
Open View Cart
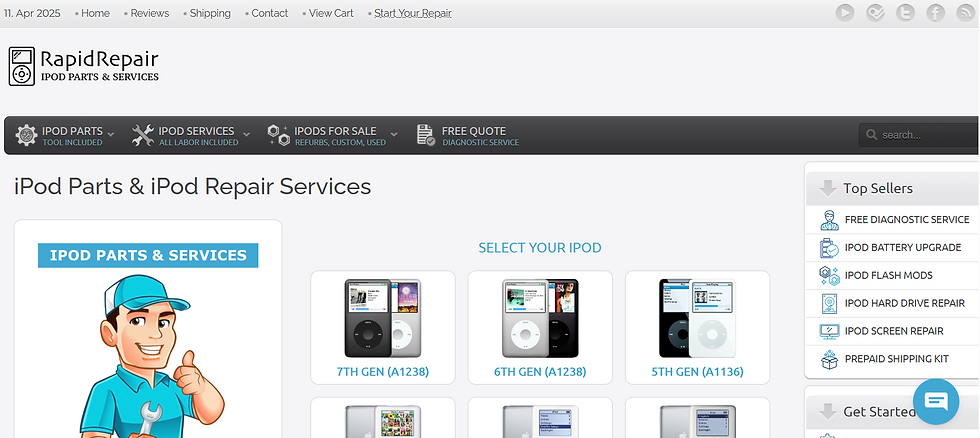pyautogui.click(x=331, y=13)
